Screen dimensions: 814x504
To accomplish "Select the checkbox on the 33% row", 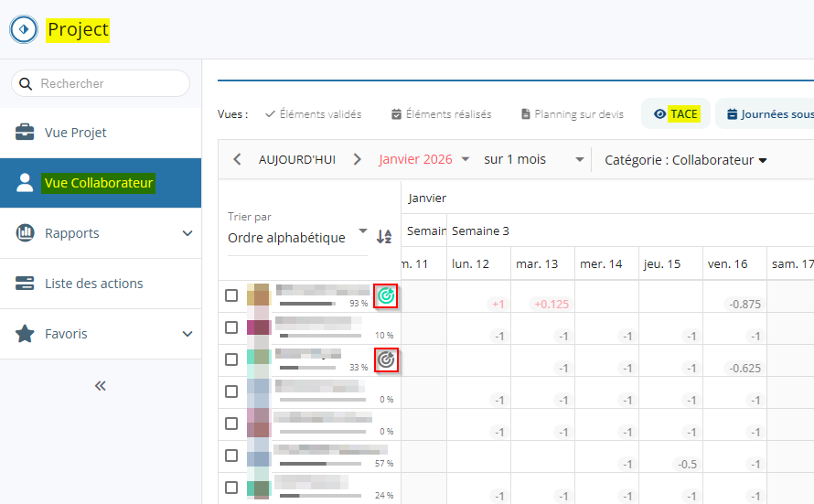I will tap(231, 359).
